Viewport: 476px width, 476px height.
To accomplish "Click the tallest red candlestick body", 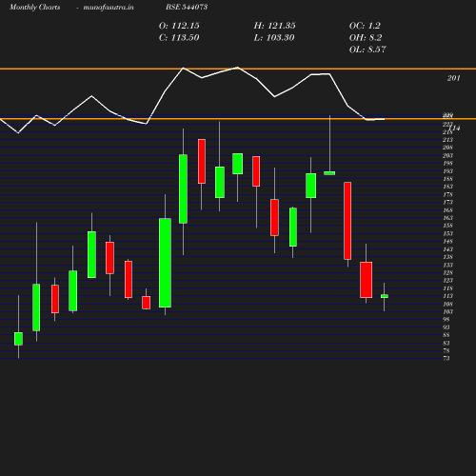I will [x=347, y=221].
